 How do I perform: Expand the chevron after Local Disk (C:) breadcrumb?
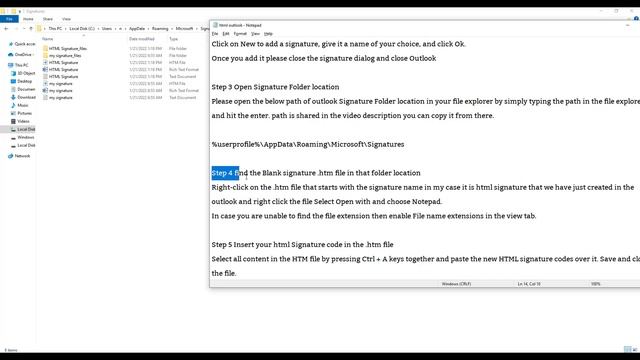[x=98, y=29]
